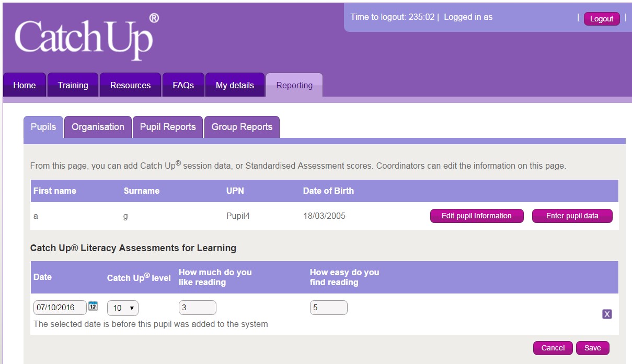
Task: Click Enter pupil data button
Action: pos(572,216)
